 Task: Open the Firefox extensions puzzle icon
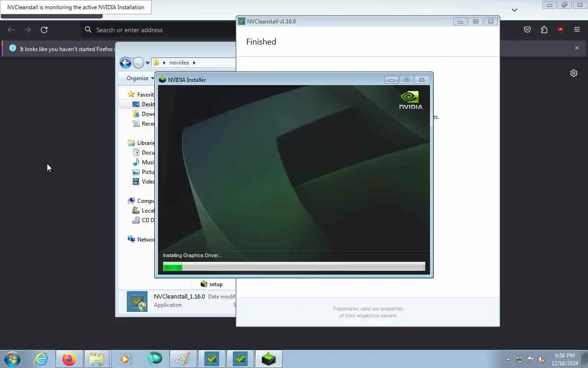(x=544, y=30)
